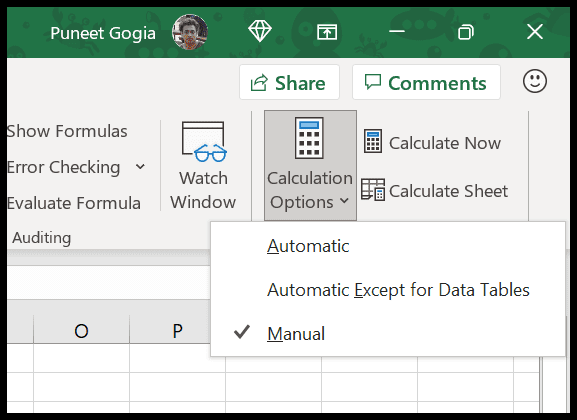Select column O header

[81, 331]
